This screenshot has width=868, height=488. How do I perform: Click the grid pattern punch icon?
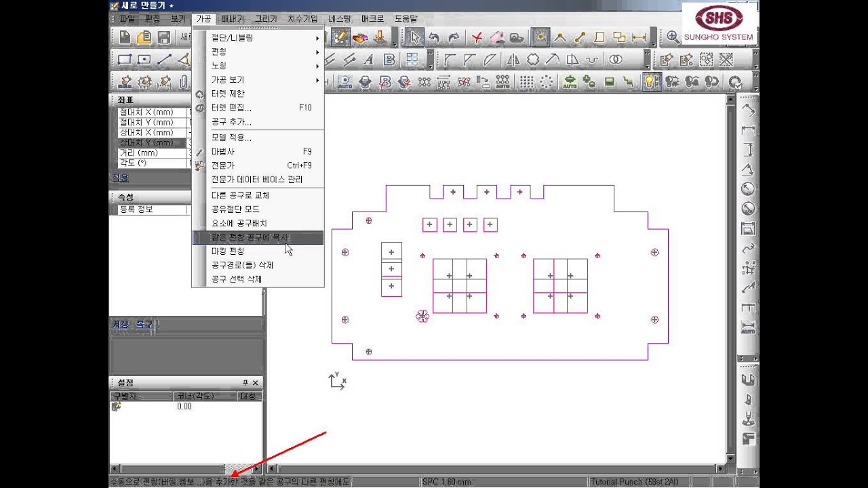point(526,82)
